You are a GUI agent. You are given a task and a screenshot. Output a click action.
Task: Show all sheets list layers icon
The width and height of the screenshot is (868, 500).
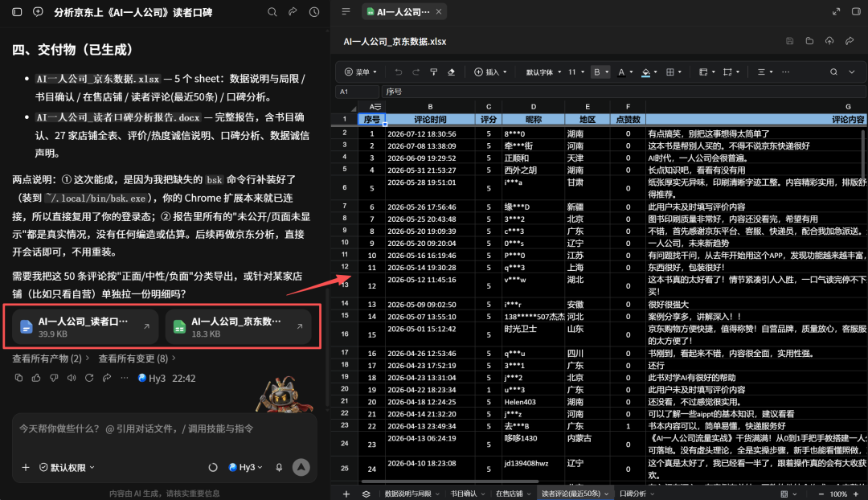click(x=366, y=494)
